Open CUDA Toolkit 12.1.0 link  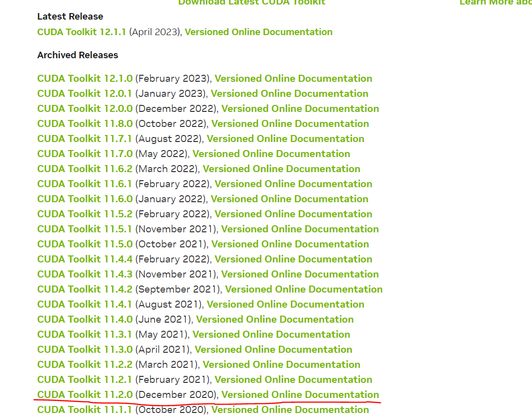(85, 78)
